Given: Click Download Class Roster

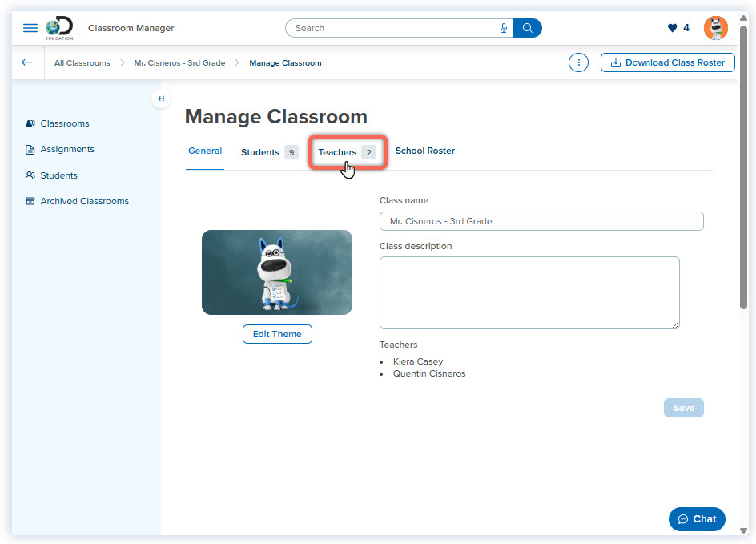Looking at the screenshot, I should [x=667, y=62].
